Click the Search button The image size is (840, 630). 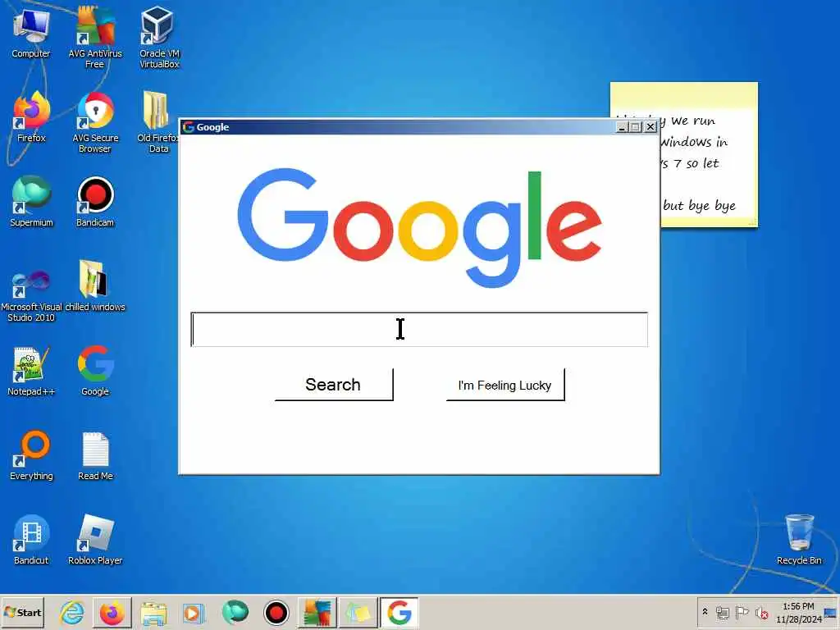[x=334, y=385]
